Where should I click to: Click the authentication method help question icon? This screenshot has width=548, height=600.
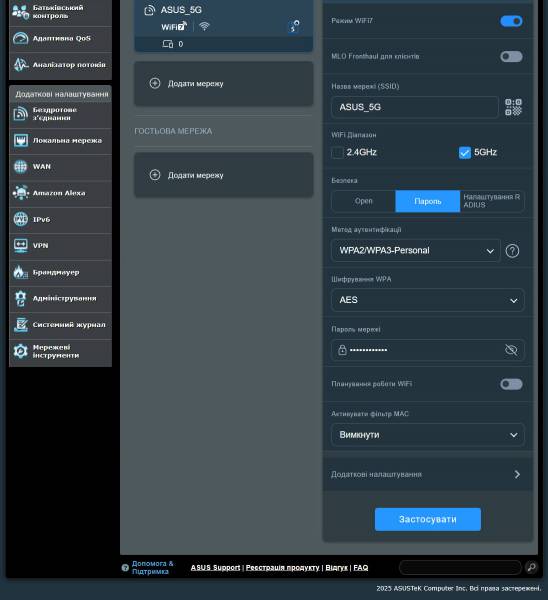tap(512, 251)
